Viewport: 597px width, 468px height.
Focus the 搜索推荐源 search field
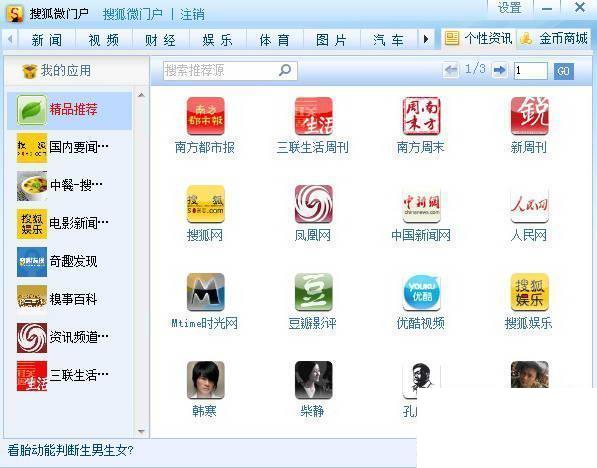[221, 70]
